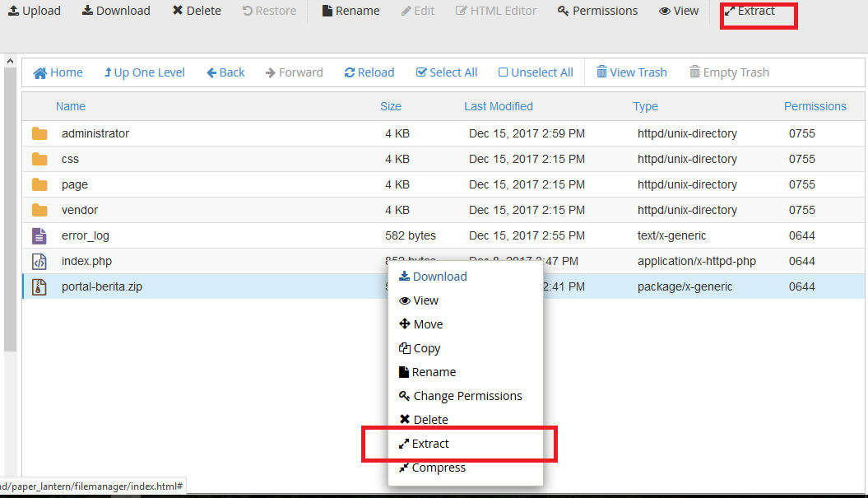Click Unselect All checkbox button
868x498 pixels.
coord(536,72)
